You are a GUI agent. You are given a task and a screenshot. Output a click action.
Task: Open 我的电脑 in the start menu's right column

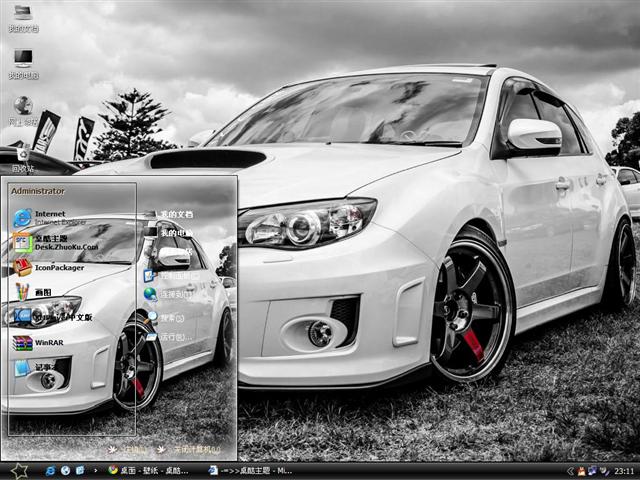click(x=168, y=233)
